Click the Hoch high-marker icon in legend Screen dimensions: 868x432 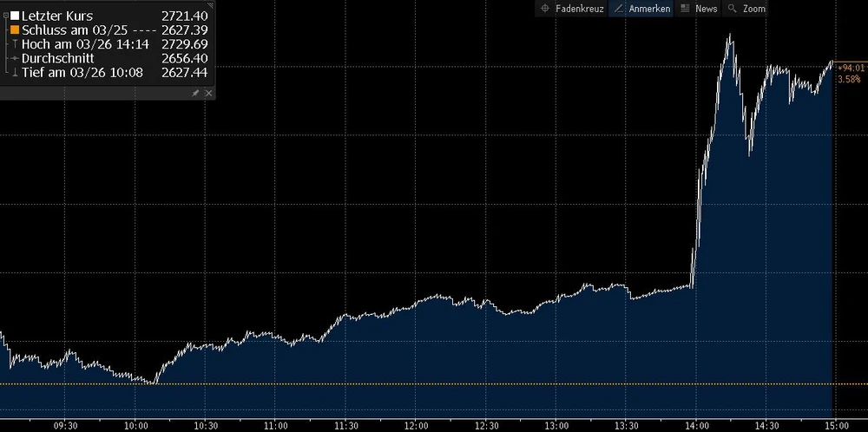15,43
